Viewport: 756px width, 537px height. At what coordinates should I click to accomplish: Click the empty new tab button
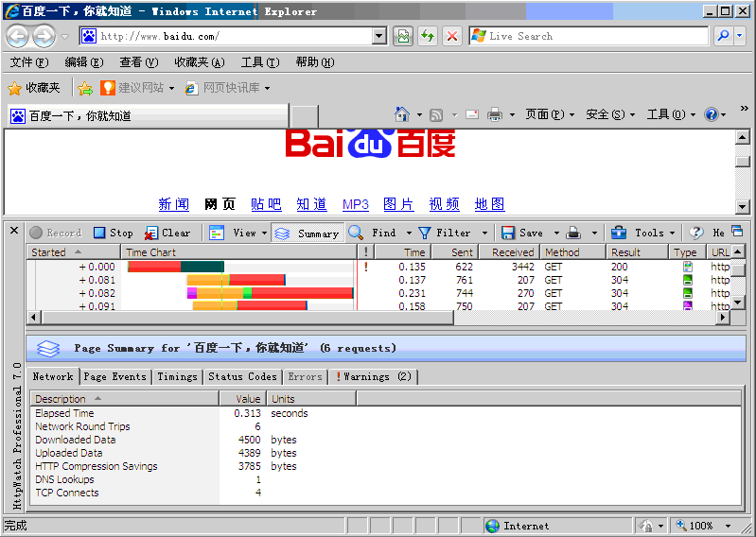point(305,116)
